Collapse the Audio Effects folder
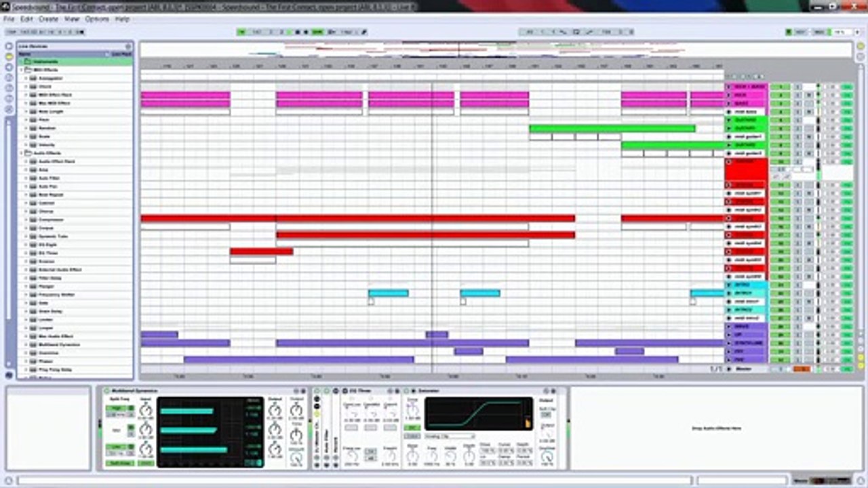The image size is (868, 488). point(22,153)
